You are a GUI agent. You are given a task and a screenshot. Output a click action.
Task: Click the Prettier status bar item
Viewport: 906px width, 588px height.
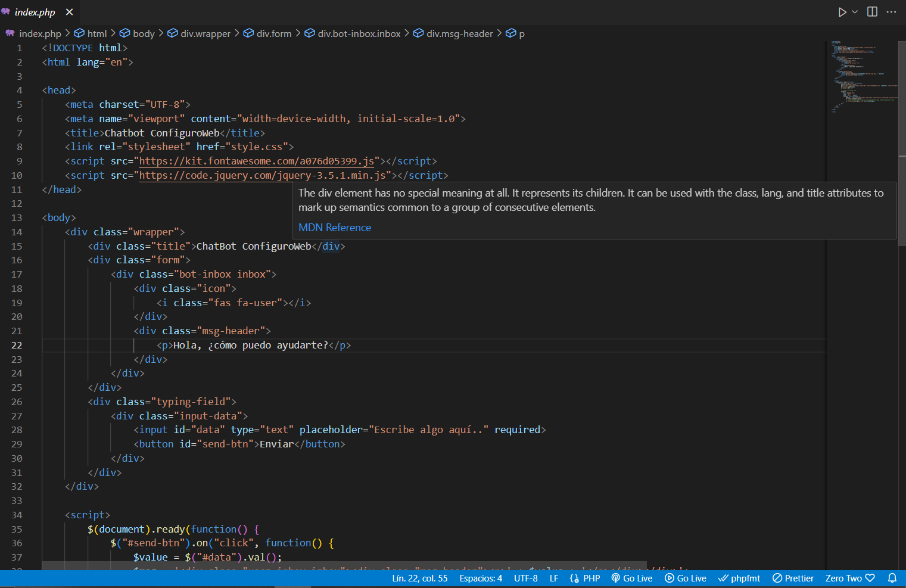pos(793,578)
